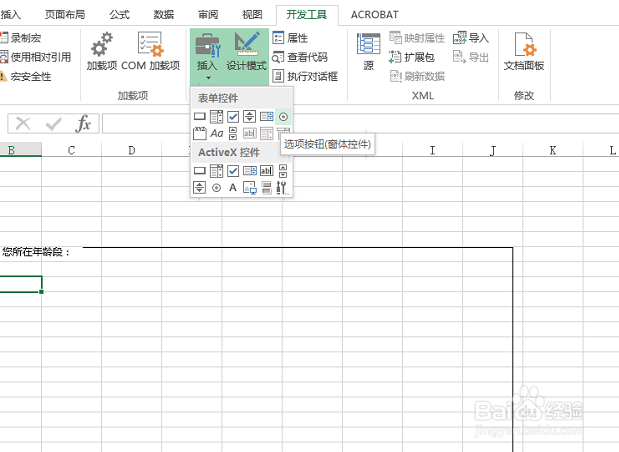Select the ActiveX Toggle Button icon

tap(266, 188)
